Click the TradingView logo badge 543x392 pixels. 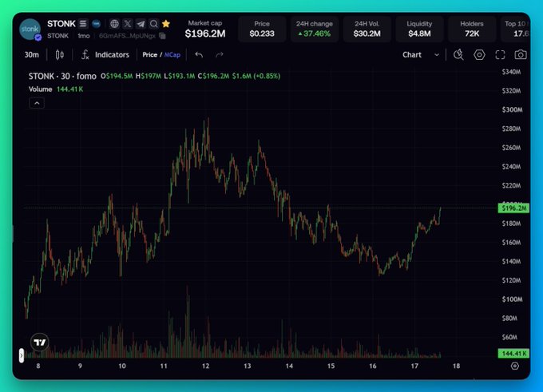[40, 343]
